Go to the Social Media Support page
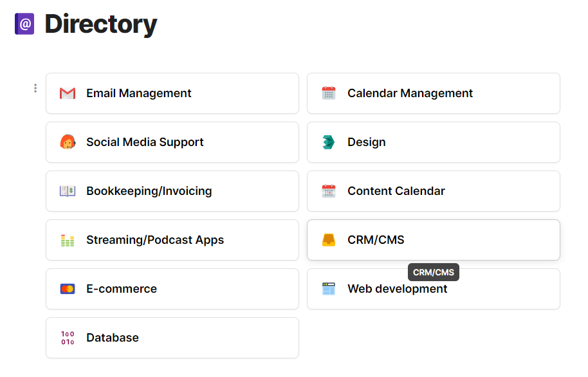 pos(145,142)
